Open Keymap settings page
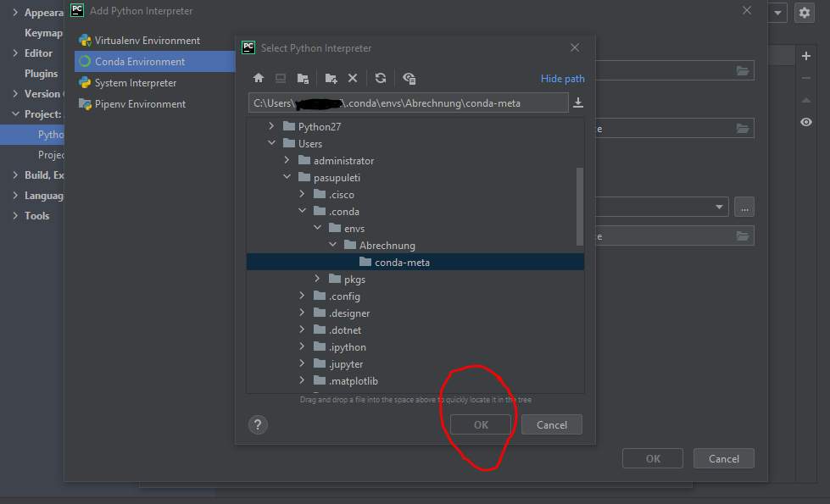830x504 pixels. coord(43,33)
